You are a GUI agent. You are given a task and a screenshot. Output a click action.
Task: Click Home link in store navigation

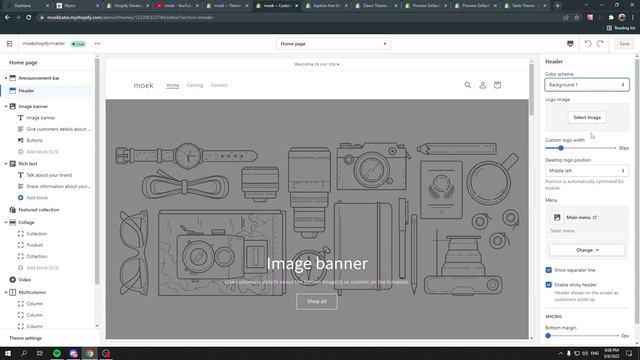coord(173,85)
